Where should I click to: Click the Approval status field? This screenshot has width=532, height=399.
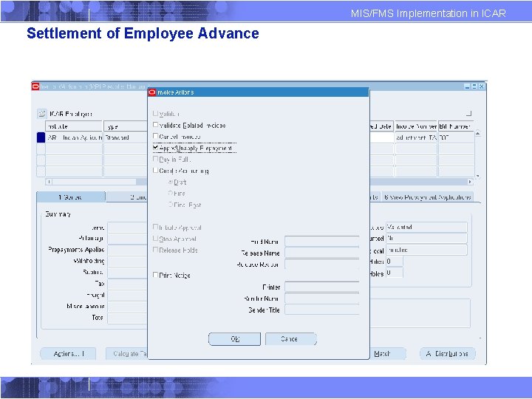(426, 250)
